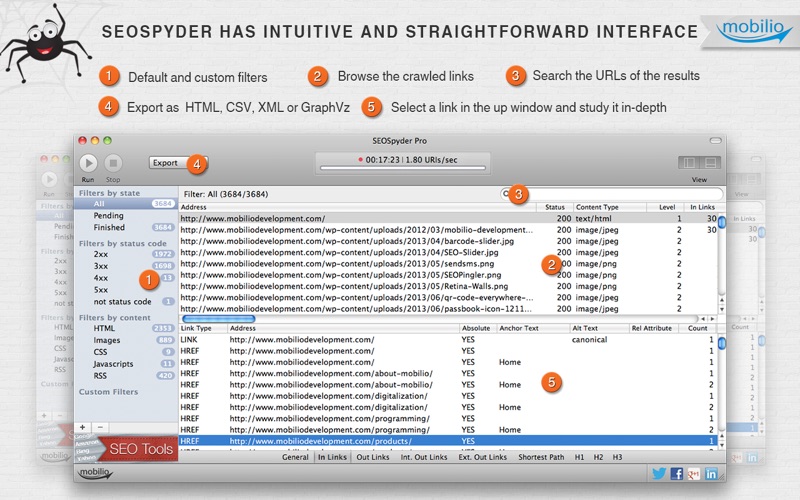
Task: Sort links by Count column header
Action: pyautogui.click(x=697, y=328)
